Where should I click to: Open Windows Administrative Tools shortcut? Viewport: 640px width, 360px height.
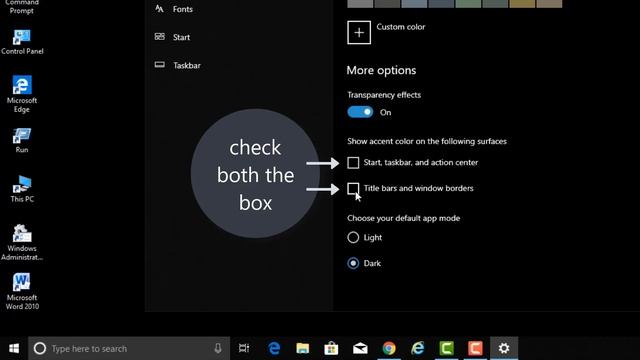point(22,242)
